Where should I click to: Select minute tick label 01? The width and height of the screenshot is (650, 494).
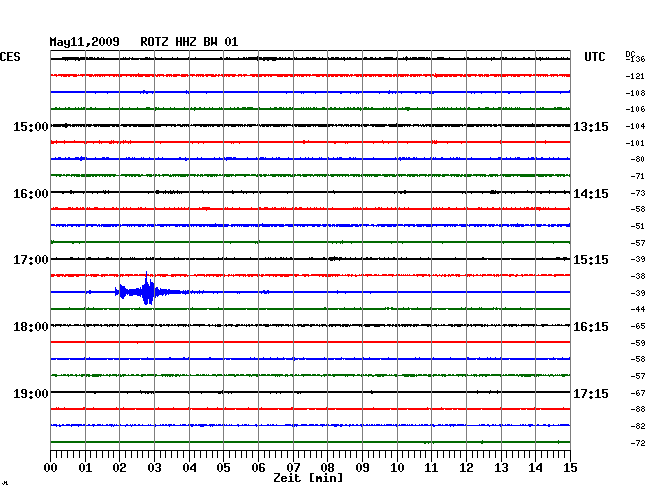coord(85,468)
